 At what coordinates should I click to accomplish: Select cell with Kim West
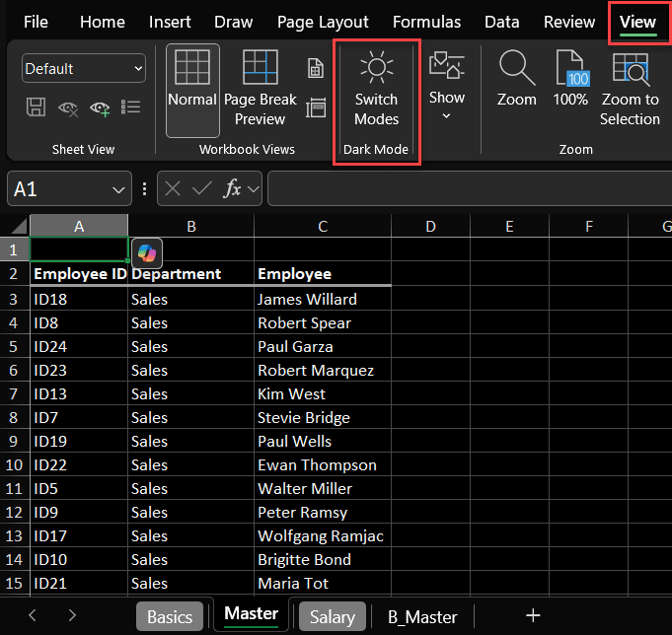coord(323,393)
